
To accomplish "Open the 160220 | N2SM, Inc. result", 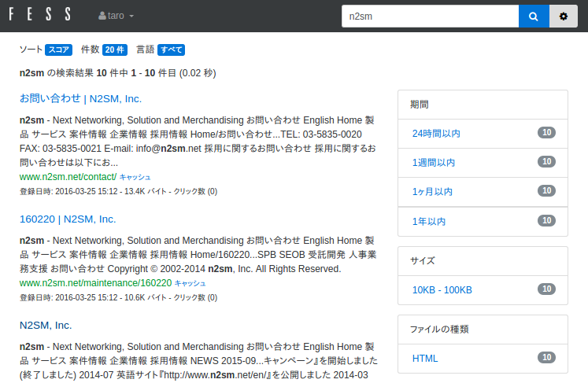I will click(68, 219).
